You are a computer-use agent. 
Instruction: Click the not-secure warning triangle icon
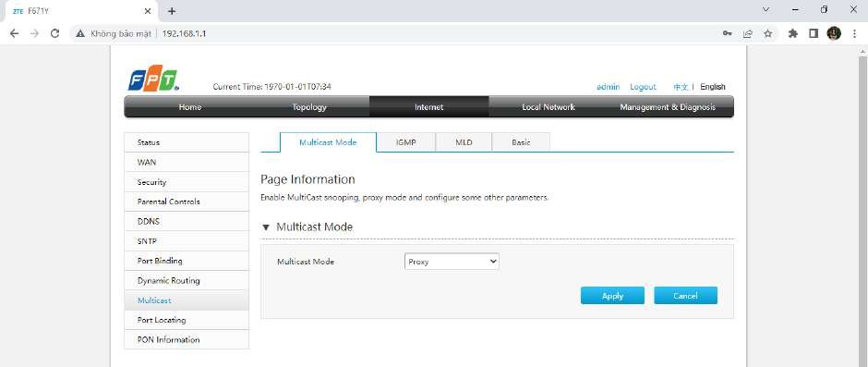click(80, 34)
